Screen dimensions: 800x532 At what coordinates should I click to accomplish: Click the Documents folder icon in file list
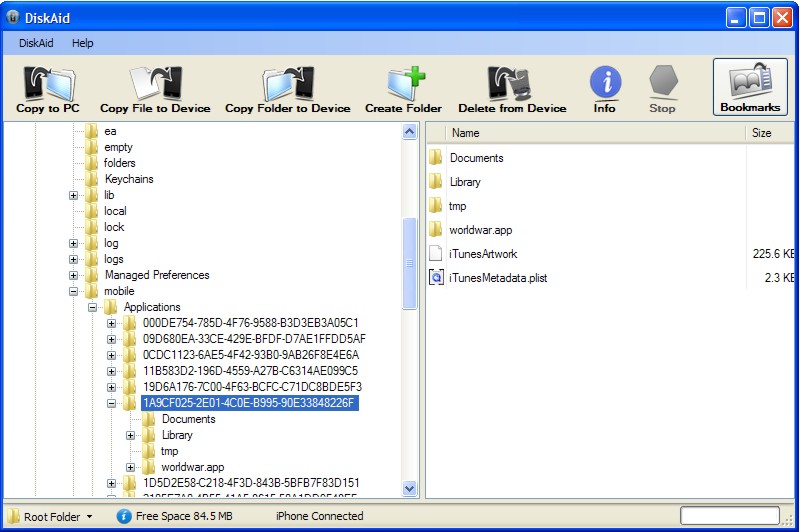(x=435, y=158)
